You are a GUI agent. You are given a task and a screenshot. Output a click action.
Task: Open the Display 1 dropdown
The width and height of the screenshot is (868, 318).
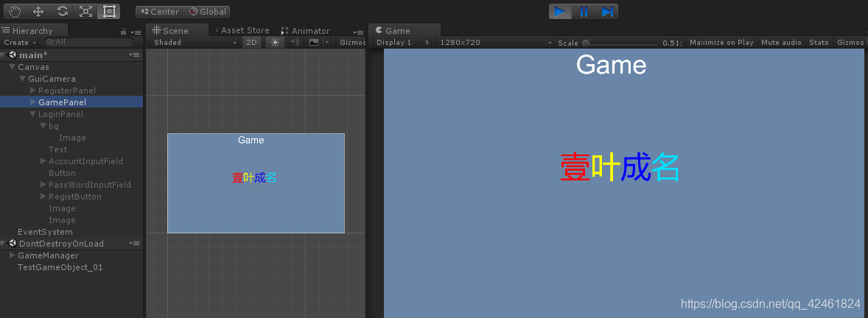pos(402,43)
